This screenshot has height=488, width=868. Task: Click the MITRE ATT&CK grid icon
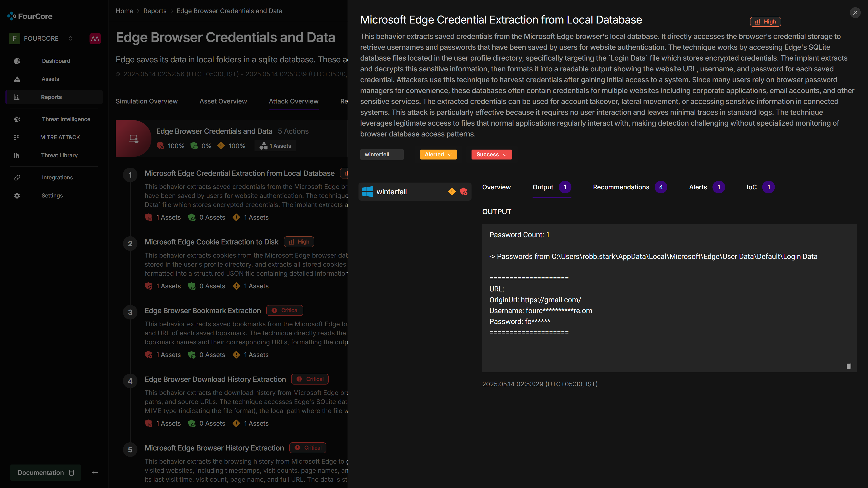(x=17, y=137)
